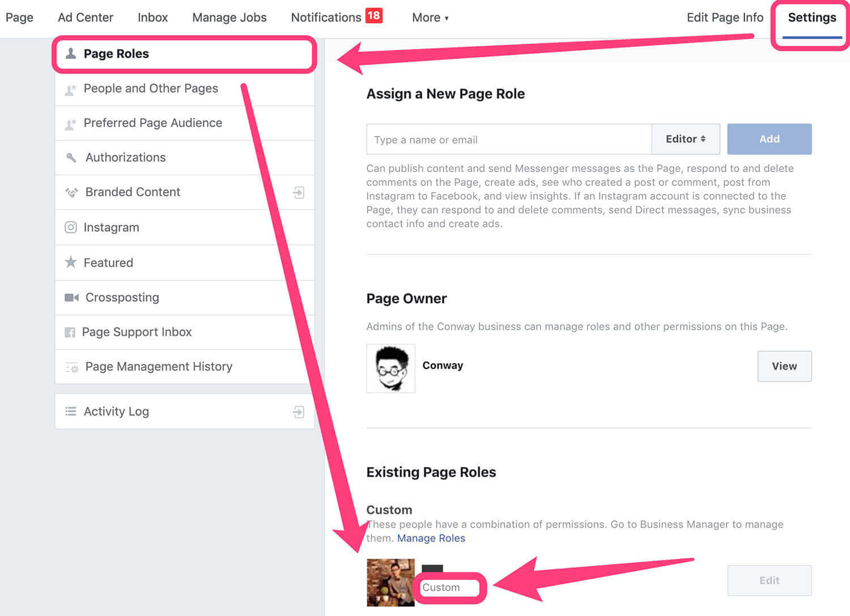The width and height of the screenshot is (850, 616).
Task: Select the Settings tab
Action: point(812,18)
